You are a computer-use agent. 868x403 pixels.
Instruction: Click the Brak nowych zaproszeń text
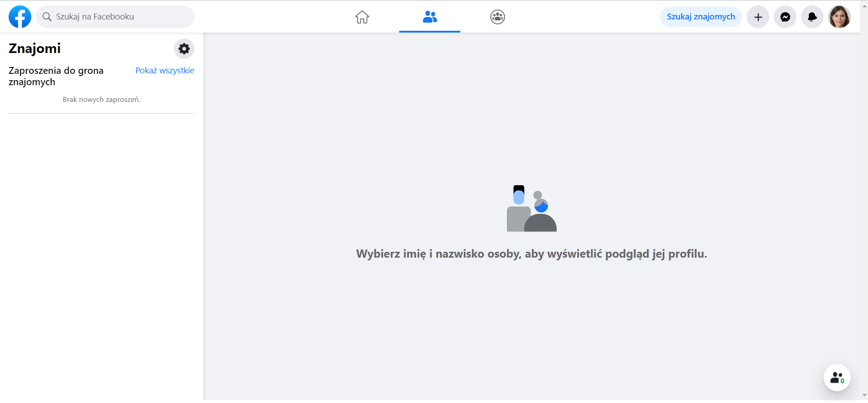coord(101,100)
